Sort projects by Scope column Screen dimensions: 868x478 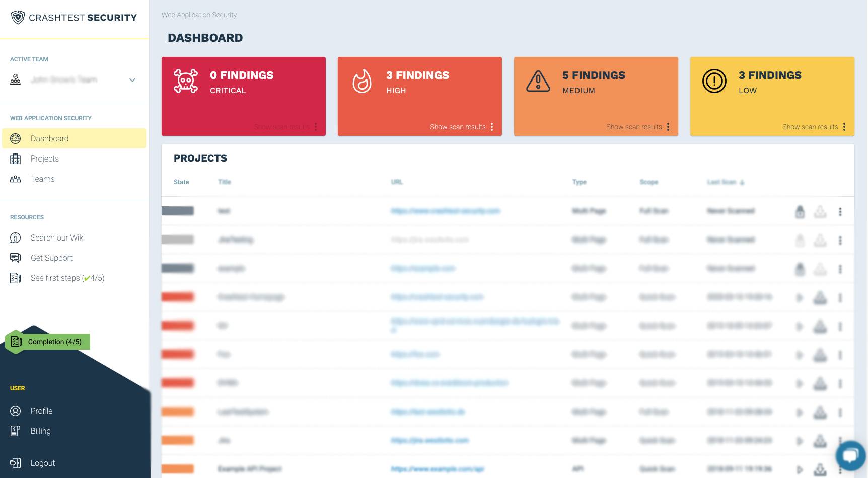coord(649,182)
